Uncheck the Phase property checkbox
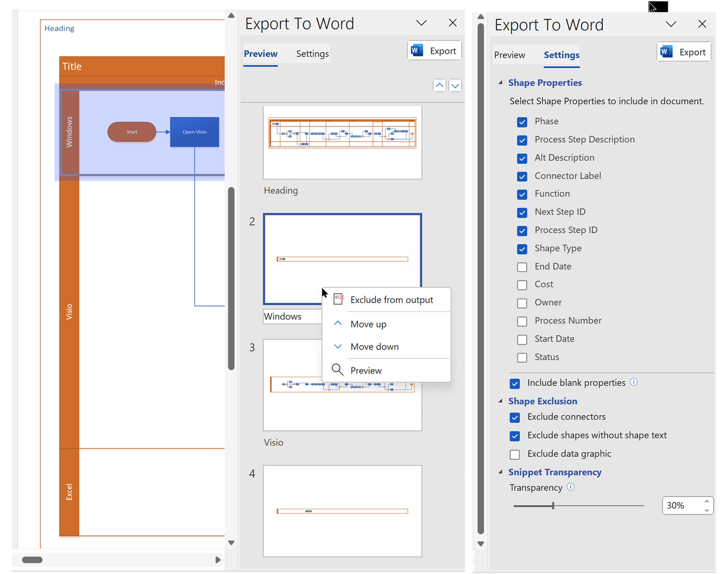Screen dimensions: 728x574 (x=522, y=122)
